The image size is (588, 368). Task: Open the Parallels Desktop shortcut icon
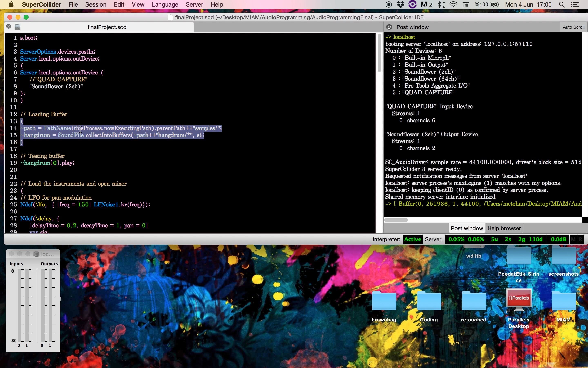(x=519, y=300)
